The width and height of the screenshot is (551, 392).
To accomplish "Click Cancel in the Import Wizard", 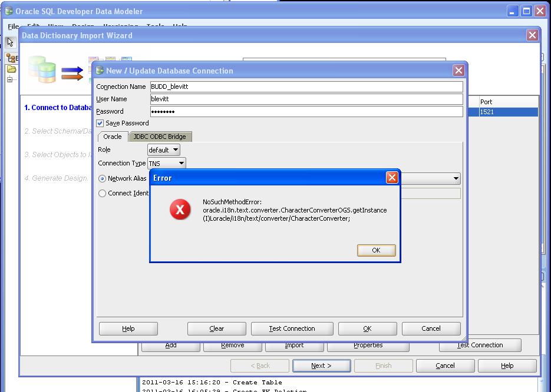I will [446, 366].
